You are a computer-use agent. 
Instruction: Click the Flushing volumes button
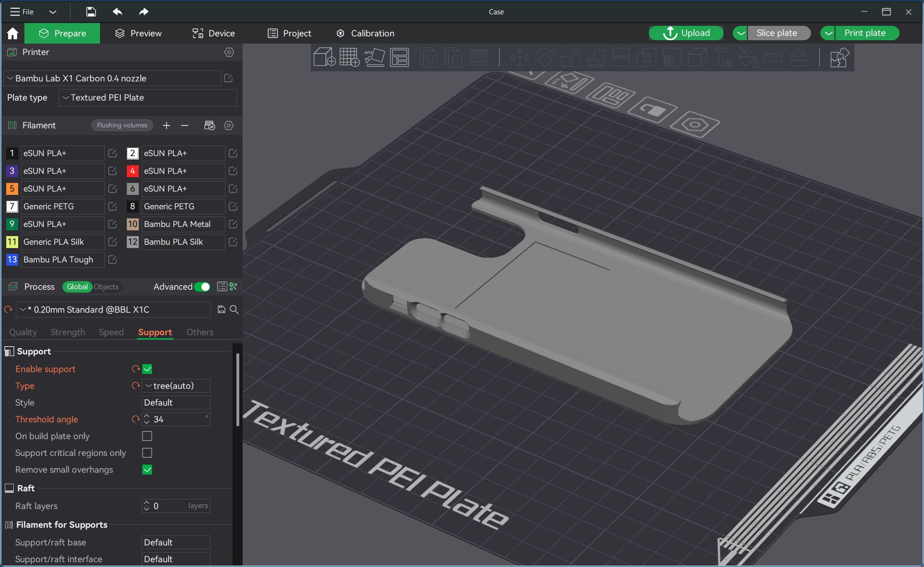click(122, 125)
